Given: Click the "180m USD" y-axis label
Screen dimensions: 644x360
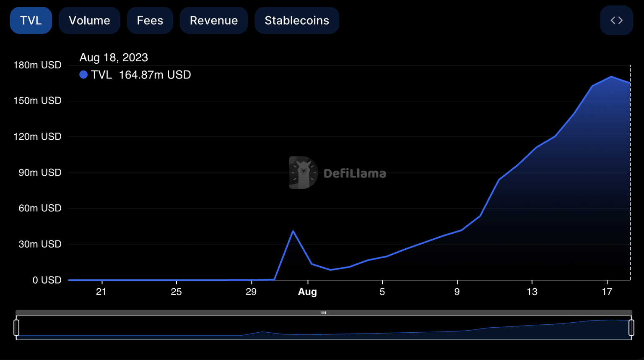Looking at the screenshot, I should point(37,65).
